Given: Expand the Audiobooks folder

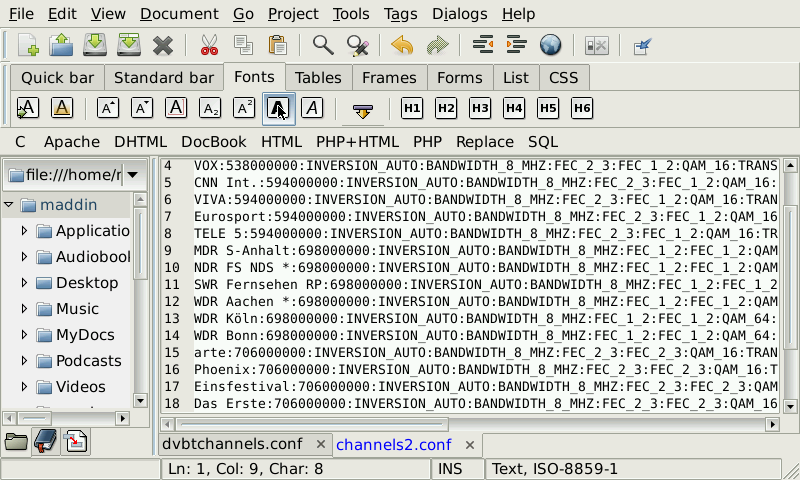Looking at the screenshot, I should point(23,257).
